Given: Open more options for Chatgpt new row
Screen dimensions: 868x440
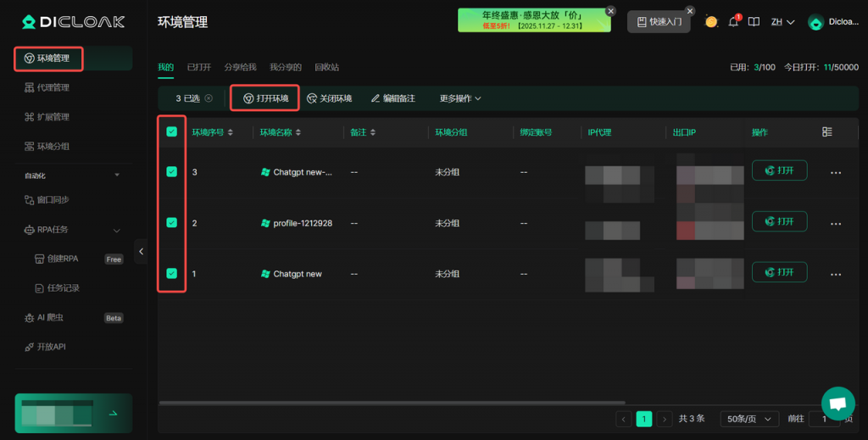Looking at the screenshot, I should (836, 274).
